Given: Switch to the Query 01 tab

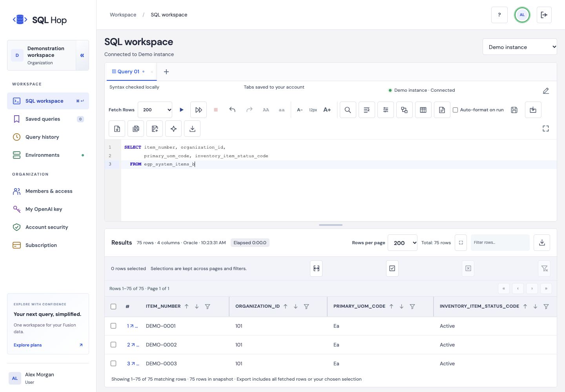Looking at the screenshot, I should [128, 72].
